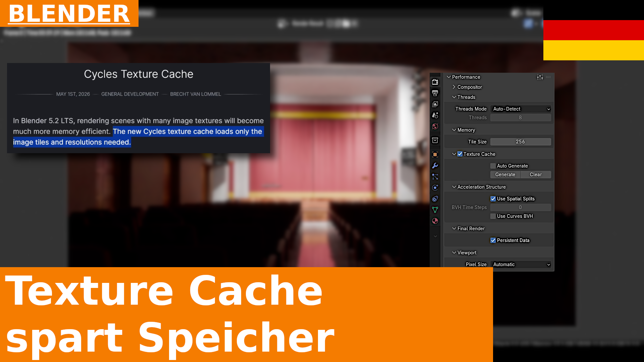644x362 pixels.
Task: Collapse the Threads subpanel
Action: pos(454,97)
